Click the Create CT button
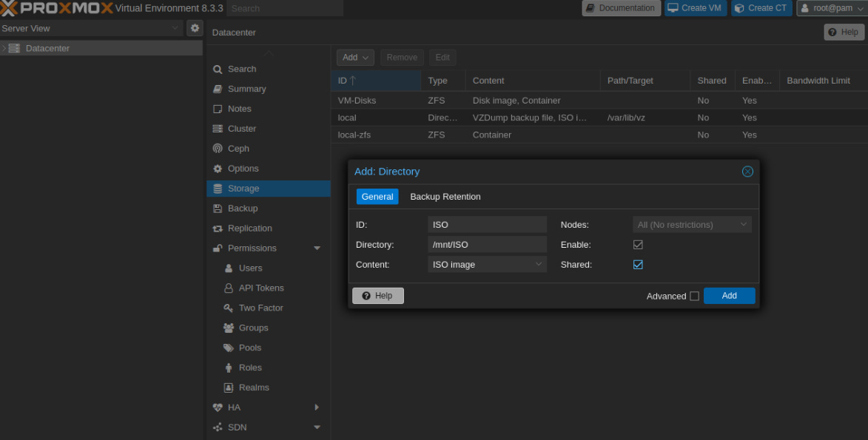This screenshot has height=440, width=868. (x=761, y=8)
